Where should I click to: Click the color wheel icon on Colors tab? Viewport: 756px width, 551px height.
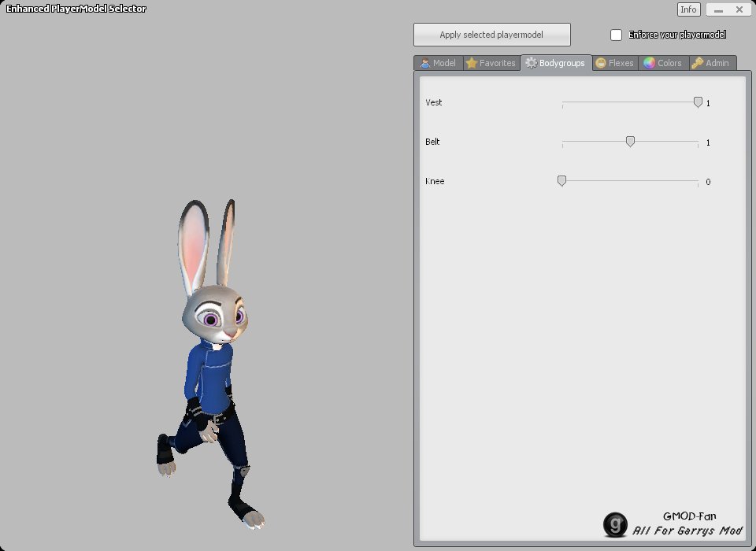click(x=650, y=63)
